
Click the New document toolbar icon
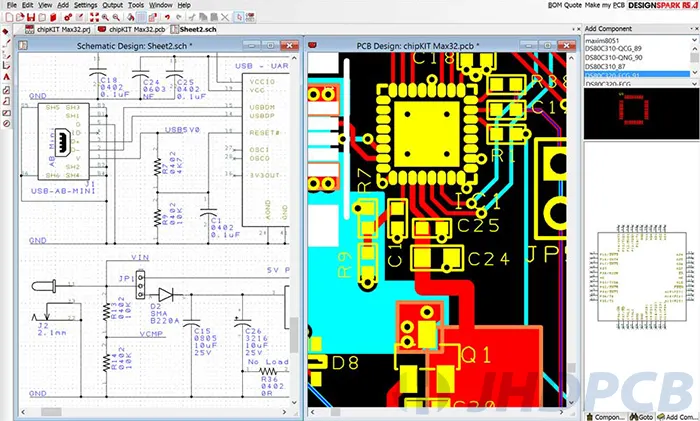[9, 17]
